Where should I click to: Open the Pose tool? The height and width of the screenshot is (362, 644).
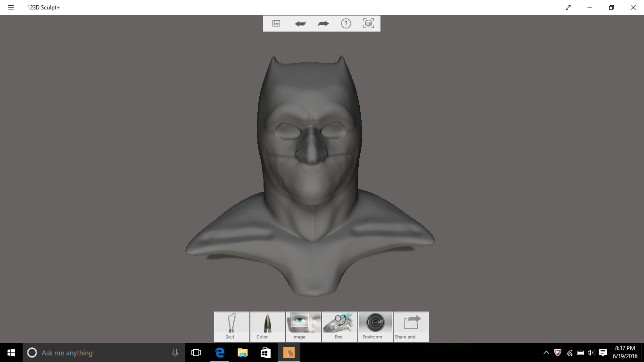[339, 327]
